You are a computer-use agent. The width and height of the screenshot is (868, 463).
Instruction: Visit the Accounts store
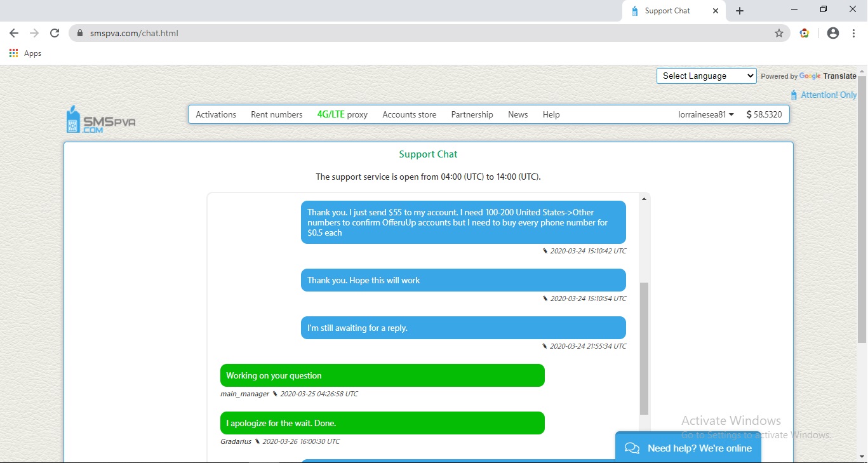click(x=410, y=114)
